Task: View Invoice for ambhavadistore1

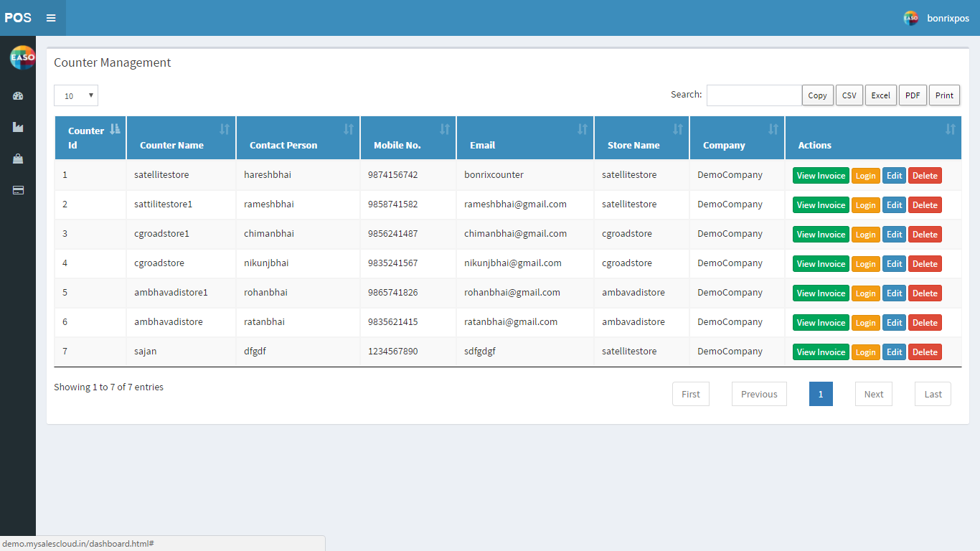Action: [x=821, y=293]
